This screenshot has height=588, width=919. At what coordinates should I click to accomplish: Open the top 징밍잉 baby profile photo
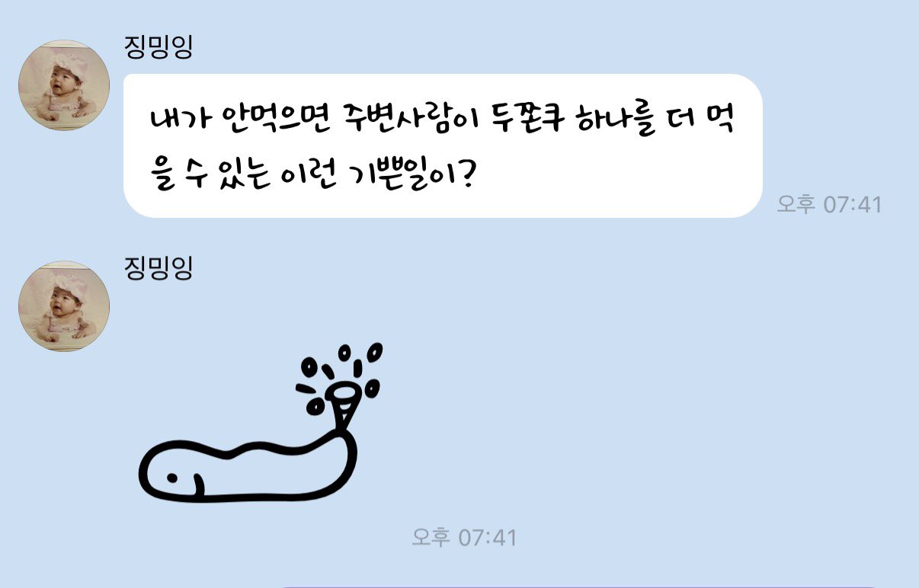64,85
